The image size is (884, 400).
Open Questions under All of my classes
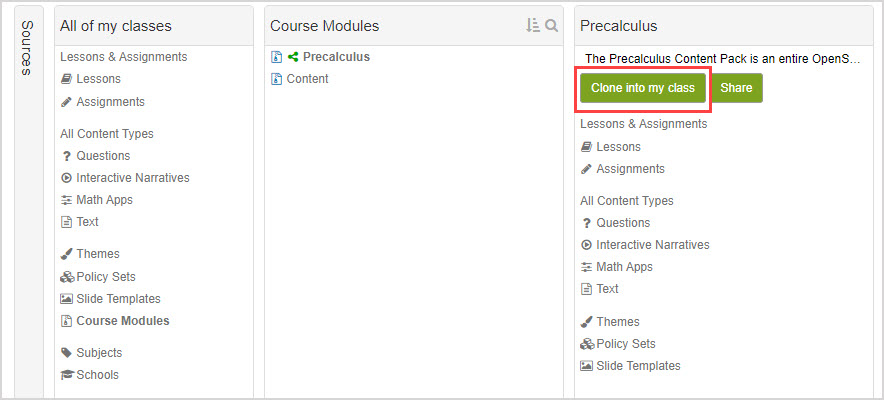pos(103,156)
